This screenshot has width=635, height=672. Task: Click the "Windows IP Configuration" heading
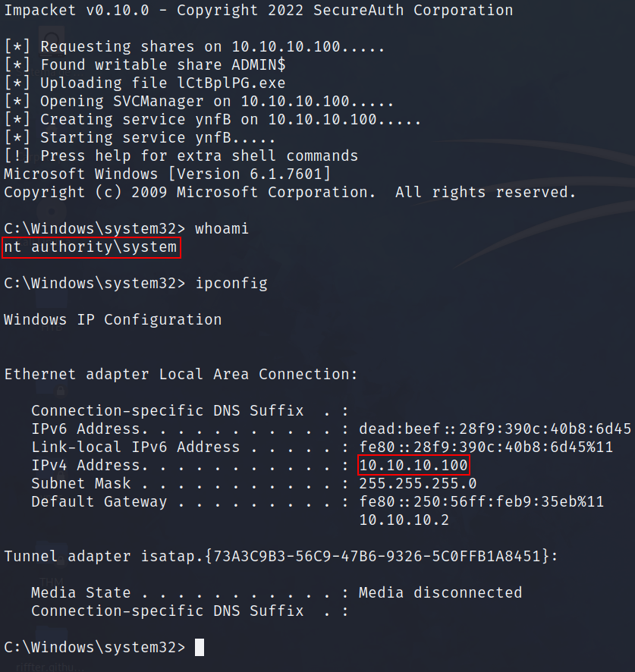coord(113,319)
